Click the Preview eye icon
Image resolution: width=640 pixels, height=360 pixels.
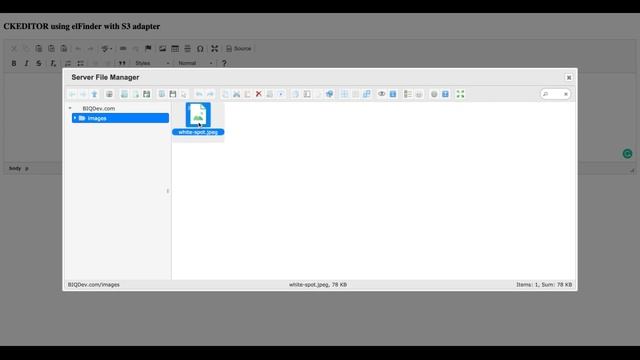click(381, 94)
